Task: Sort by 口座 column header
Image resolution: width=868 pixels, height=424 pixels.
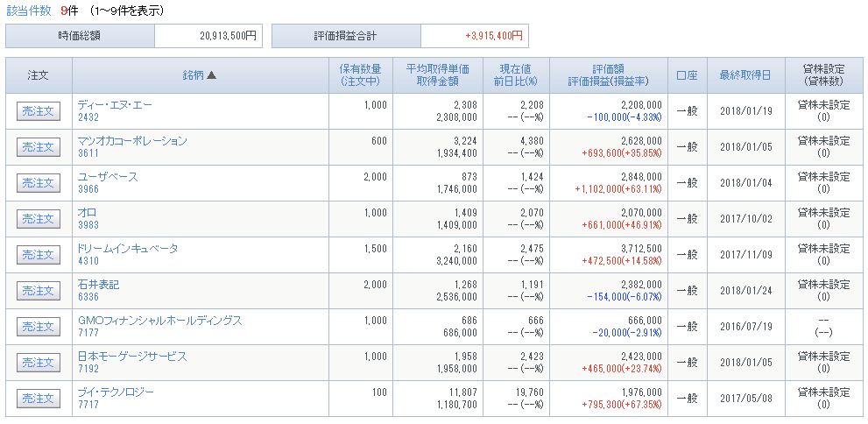Action: tap(687, 75)
